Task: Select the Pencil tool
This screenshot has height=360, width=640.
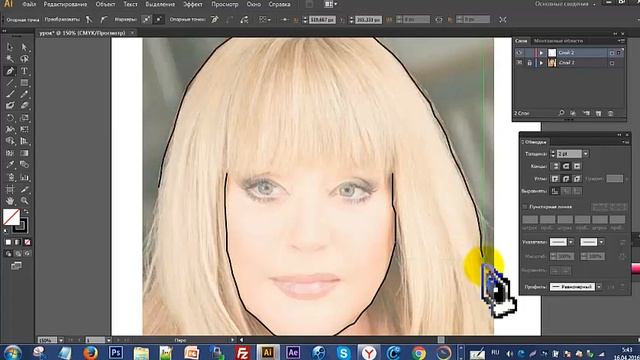Action: click(24, 95)
